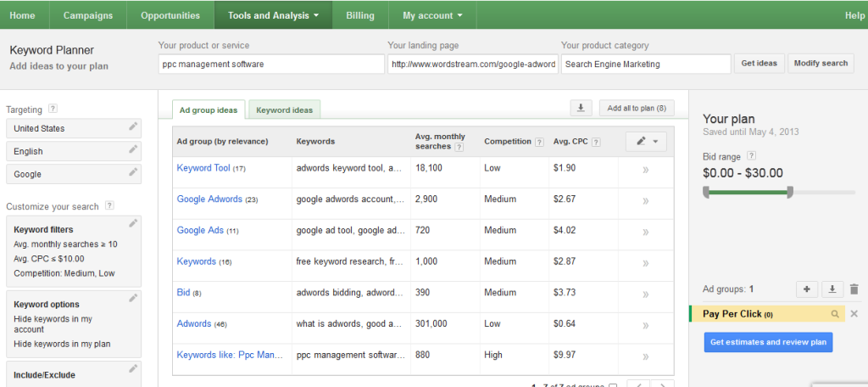Viewport: 868px width, 387px height.
Task: Edit the English language pencil icon
Action: click(x=133, y=149)
